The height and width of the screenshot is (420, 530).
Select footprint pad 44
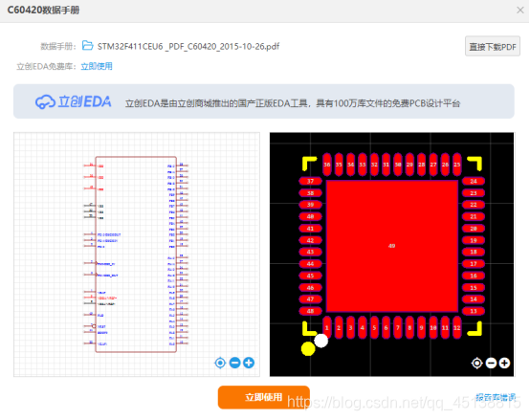(310, 263)
